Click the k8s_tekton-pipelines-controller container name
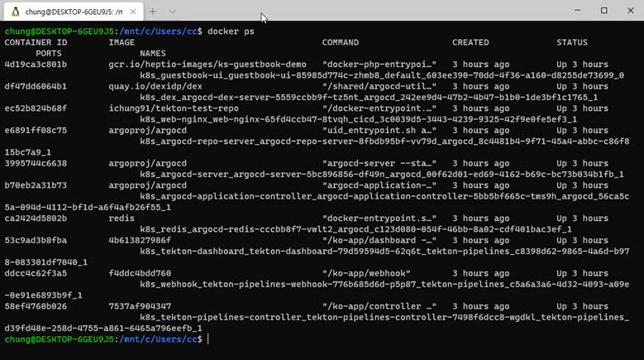 point(384,318)
